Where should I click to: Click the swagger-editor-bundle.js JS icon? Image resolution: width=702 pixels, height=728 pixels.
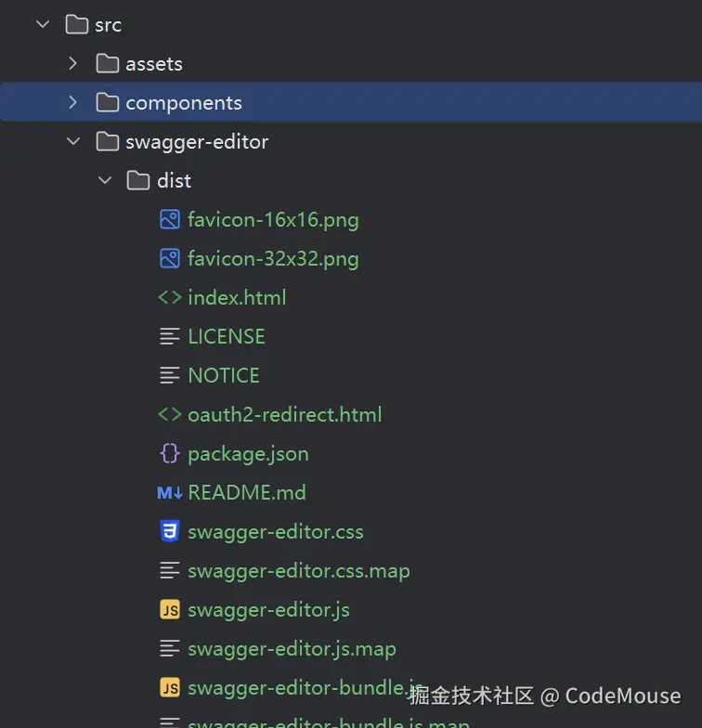point(169,687)
